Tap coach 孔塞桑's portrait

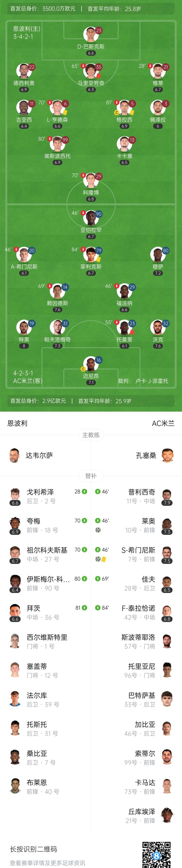coord(167,456)
